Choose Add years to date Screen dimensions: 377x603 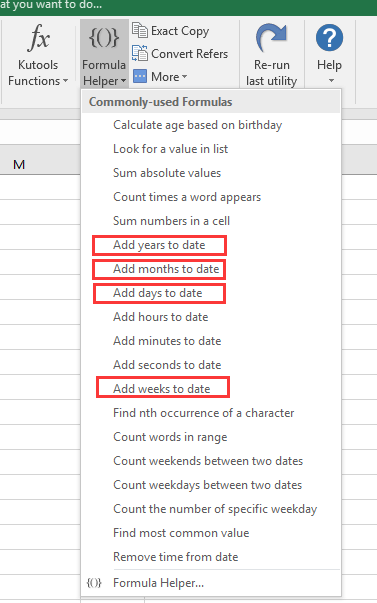click(x=159, y=245)
